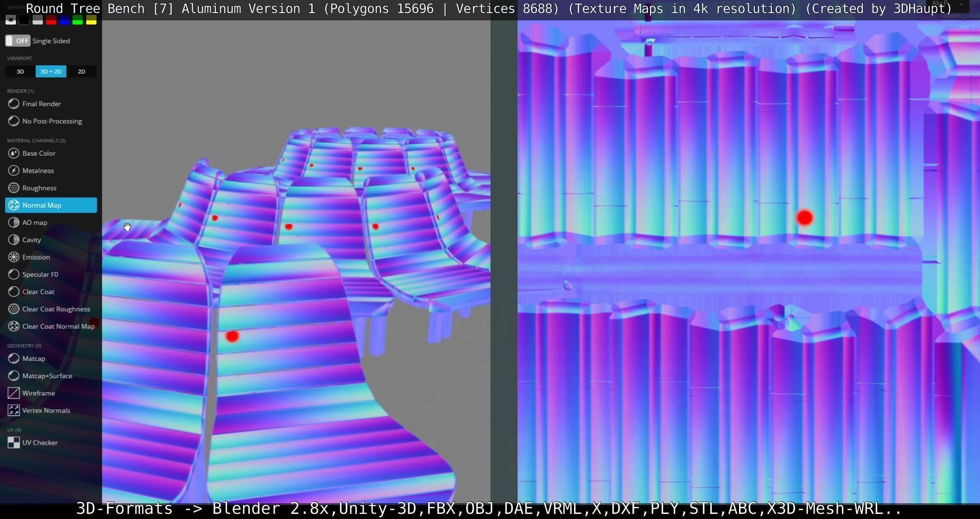Turn on the UV Checker
Image resolution: width=980 pixels, height=519 pixels.
pos(40,443)
